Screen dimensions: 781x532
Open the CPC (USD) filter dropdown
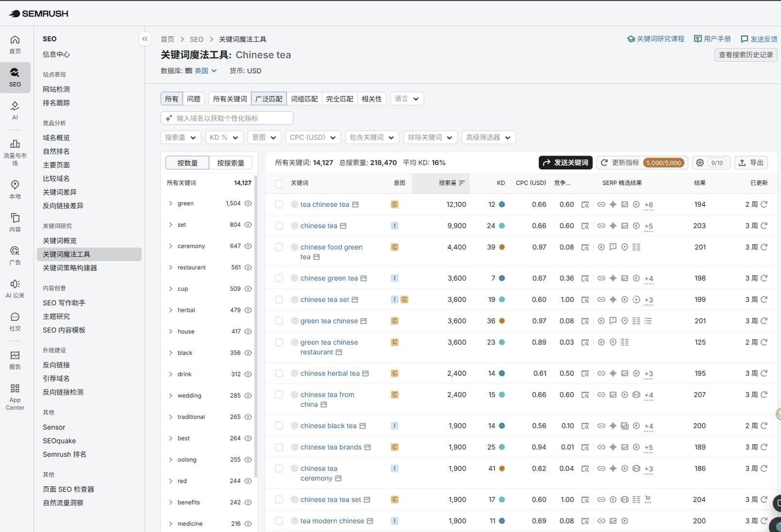312,137
